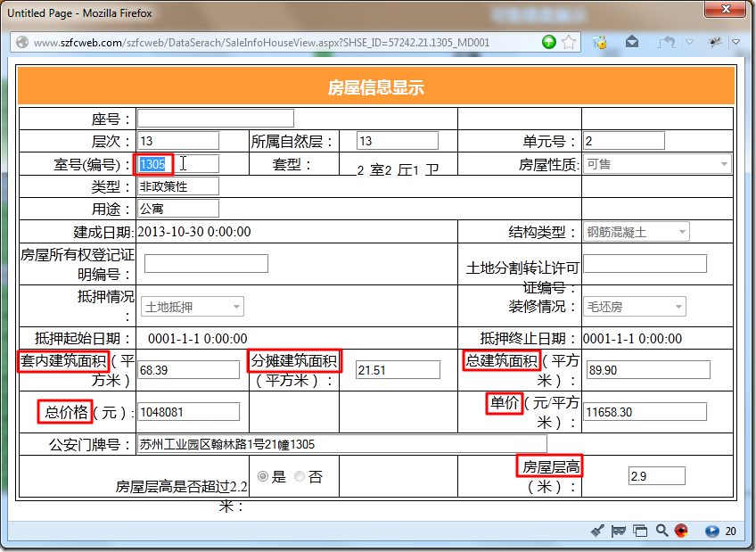Open the 房屋性质 dropdown showing 可售
756x552 pixels.
[657, 164]
